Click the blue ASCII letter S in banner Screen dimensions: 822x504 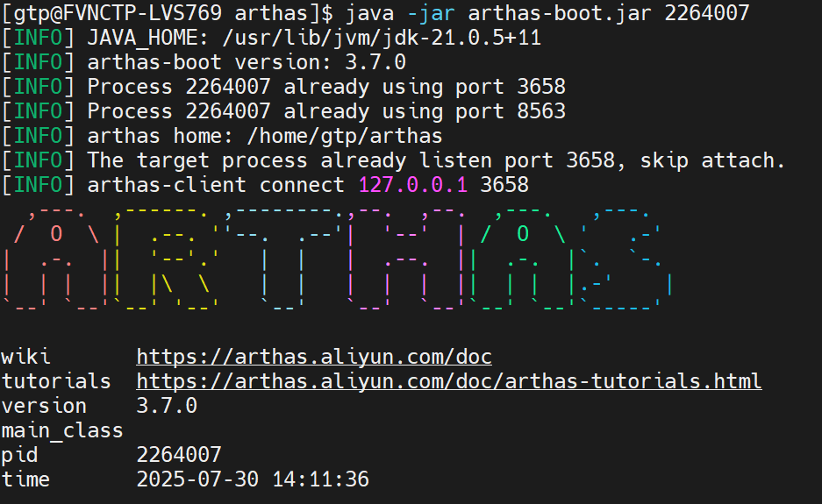(626, 259)
